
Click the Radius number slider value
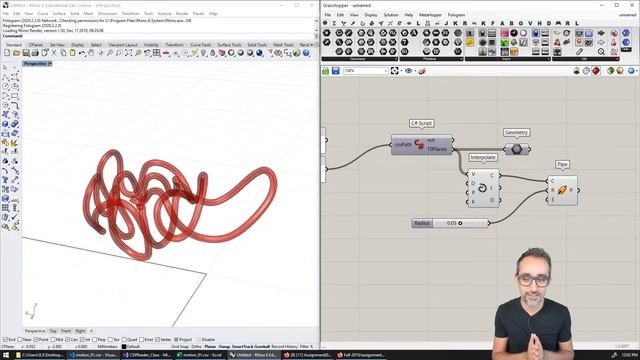coord(451,223)
